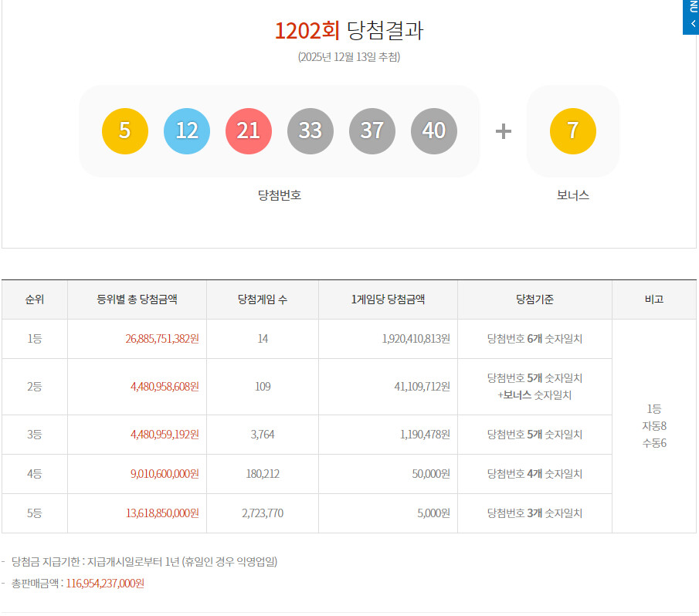Image resolution: width=699 pixels, height=616 pixels.
Task: Click the yellow bonus ball 7
Action: [573, 131]
